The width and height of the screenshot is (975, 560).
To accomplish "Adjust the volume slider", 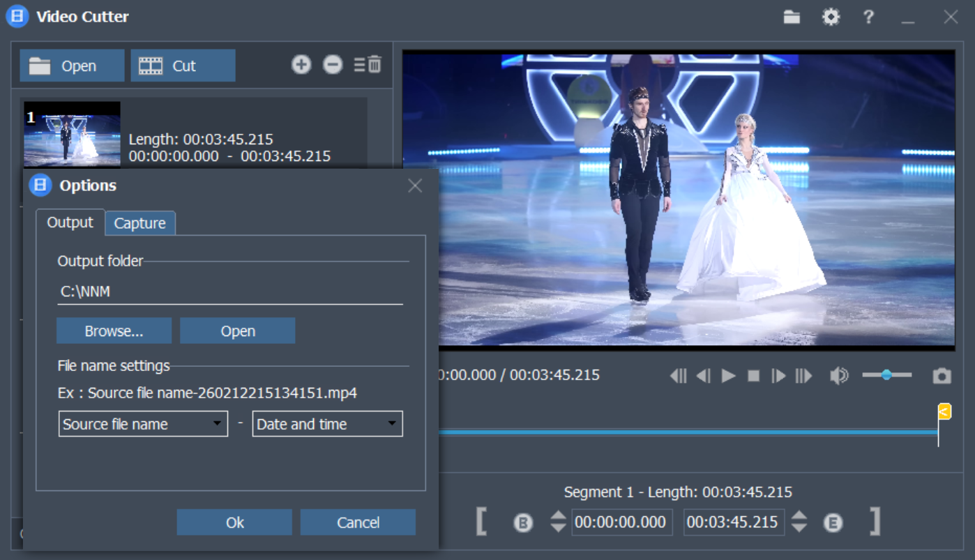I will point(886,375).
